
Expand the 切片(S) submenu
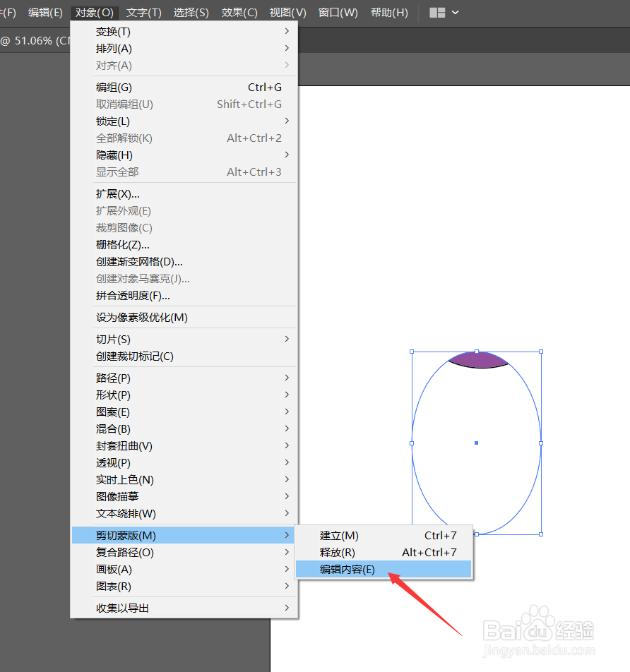click(x=184, y=340)
